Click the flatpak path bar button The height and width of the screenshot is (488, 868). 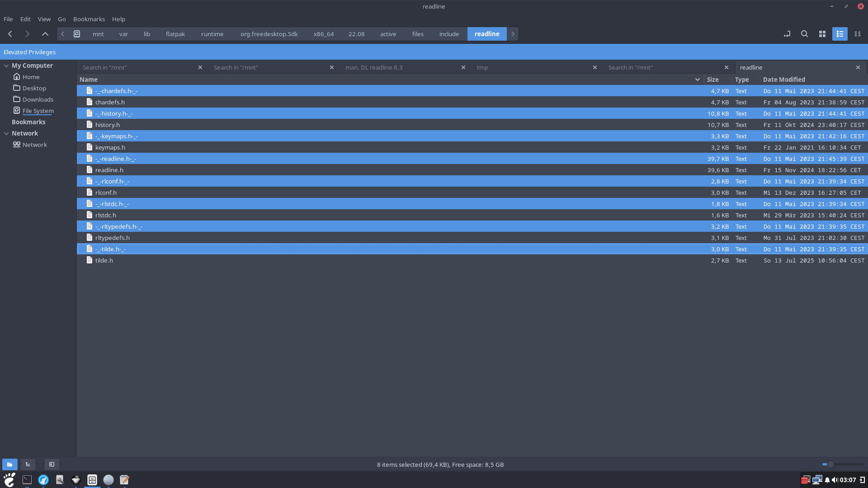[175, 34]
